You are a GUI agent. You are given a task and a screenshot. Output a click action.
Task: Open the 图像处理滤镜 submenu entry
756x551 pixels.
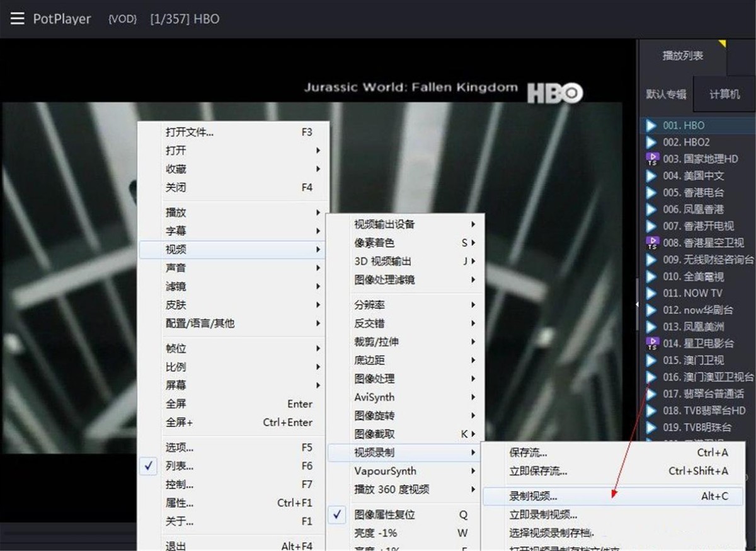coord(406,279)
